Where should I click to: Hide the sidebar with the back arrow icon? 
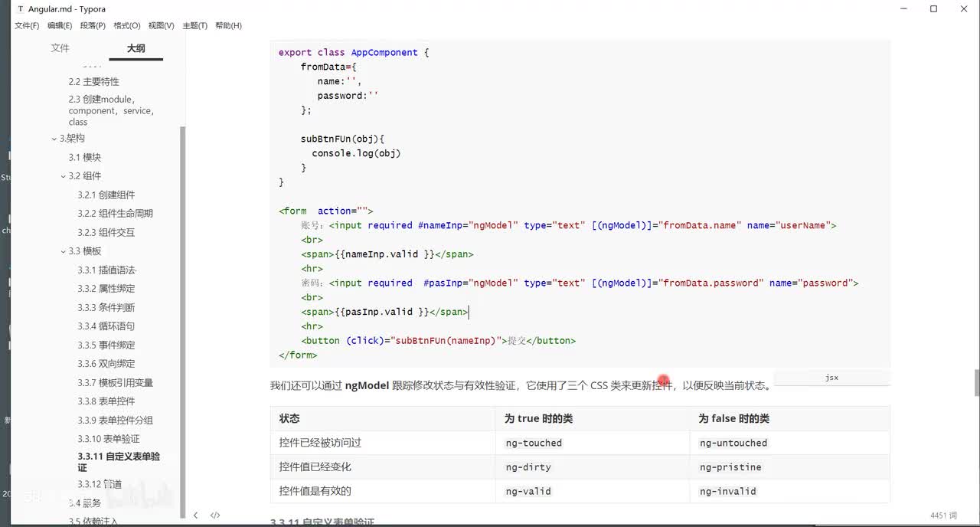click(x=195, y=516)
